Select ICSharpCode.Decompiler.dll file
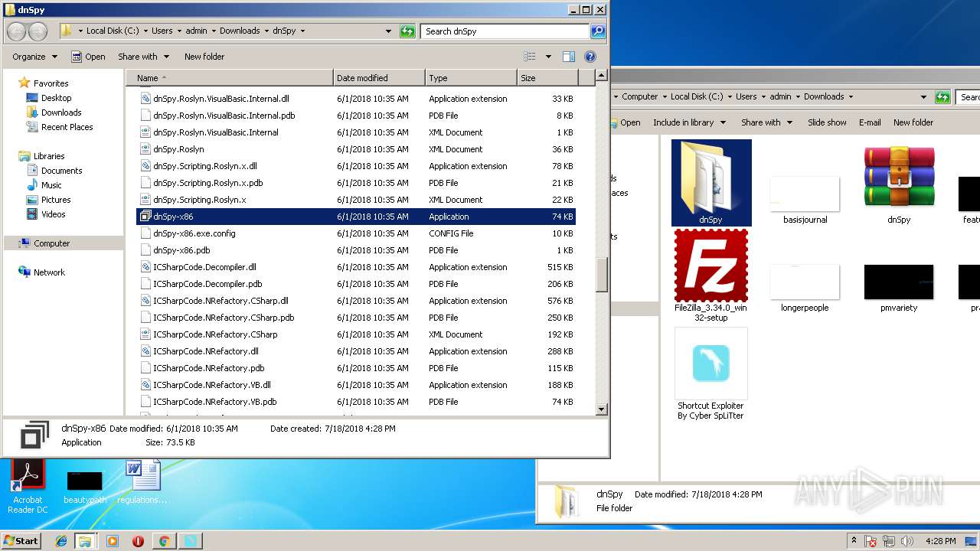Viewport: 980px width, 551px height. coord(356,267)
